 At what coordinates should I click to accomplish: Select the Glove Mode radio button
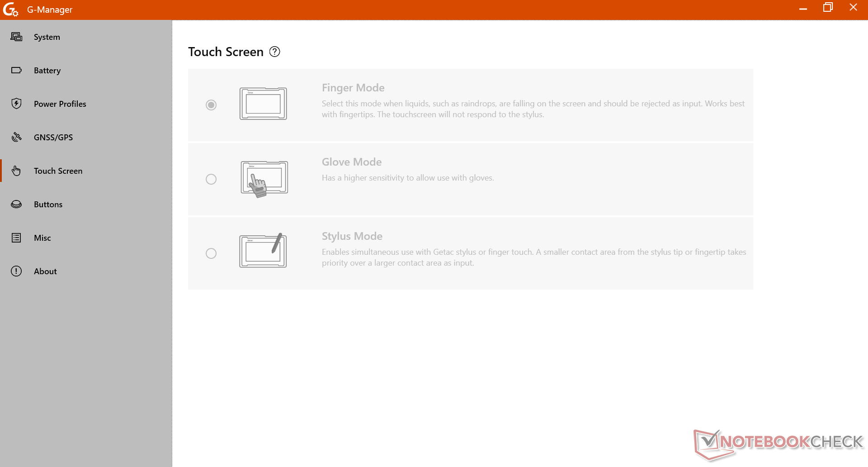point(211,179)
